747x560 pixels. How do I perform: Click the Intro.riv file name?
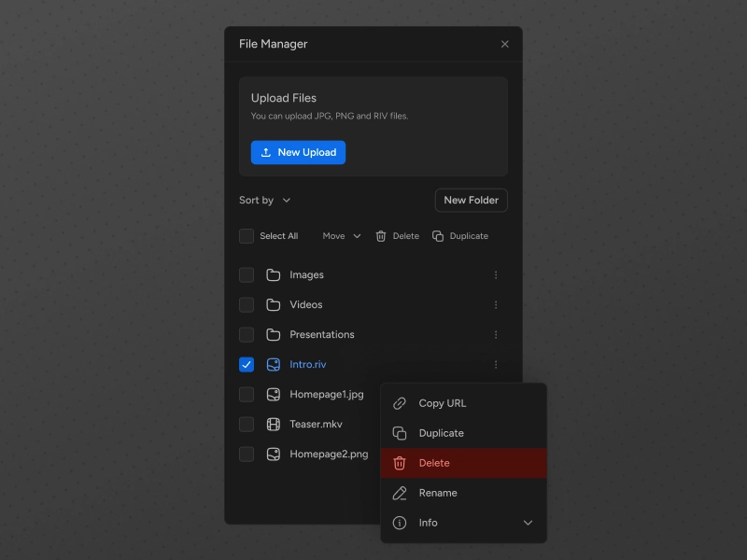click(308, 365)
